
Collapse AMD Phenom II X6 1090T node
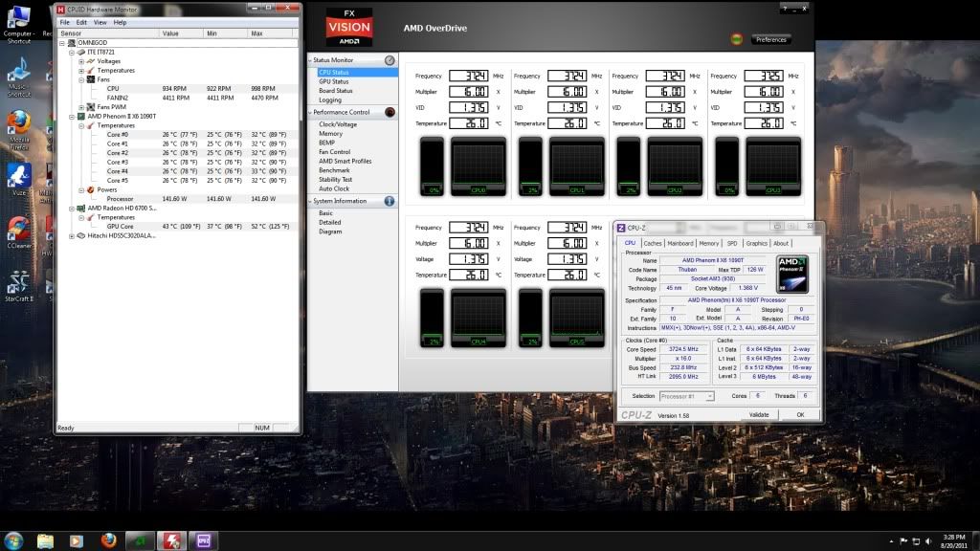pos(72,116)
